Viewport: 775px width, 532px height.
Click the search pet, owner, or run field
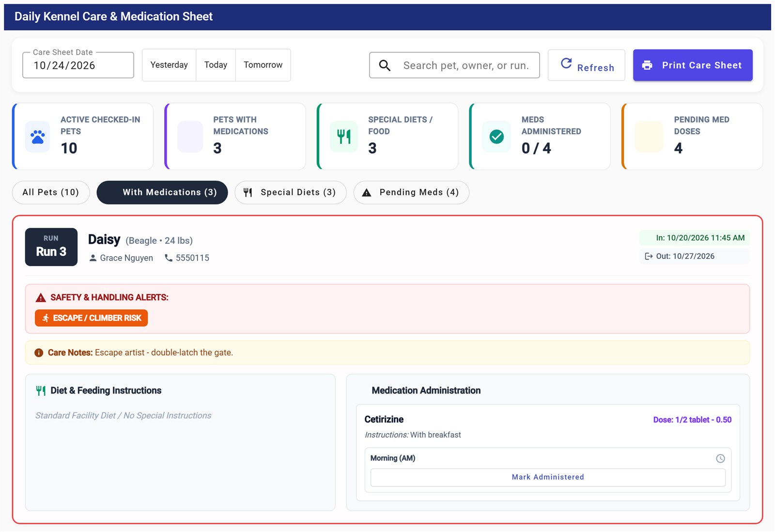coord(454,65)
